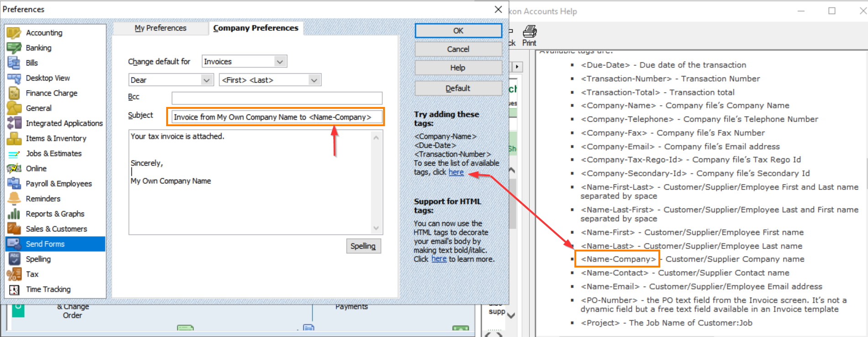
Task: Open Time Tracking icon
Action: pyautogui.click(x=14, y=289)
